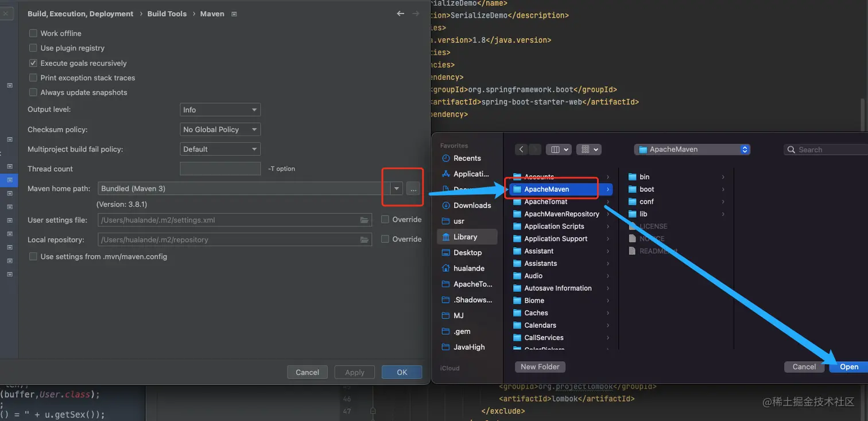Enable Use settings from .mvn/maven.config

tap(33, 257)
